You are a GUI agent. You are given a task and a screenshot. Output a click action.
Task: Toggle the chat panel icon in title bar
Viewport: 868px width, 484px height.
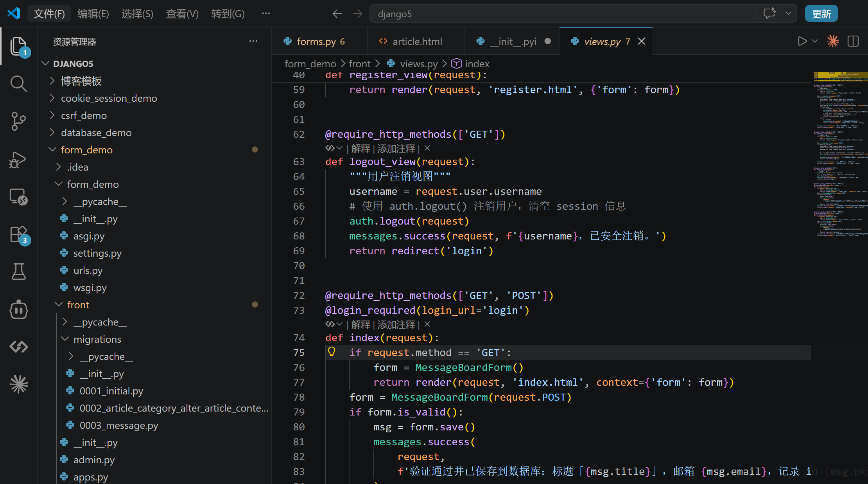pos(769,14)
